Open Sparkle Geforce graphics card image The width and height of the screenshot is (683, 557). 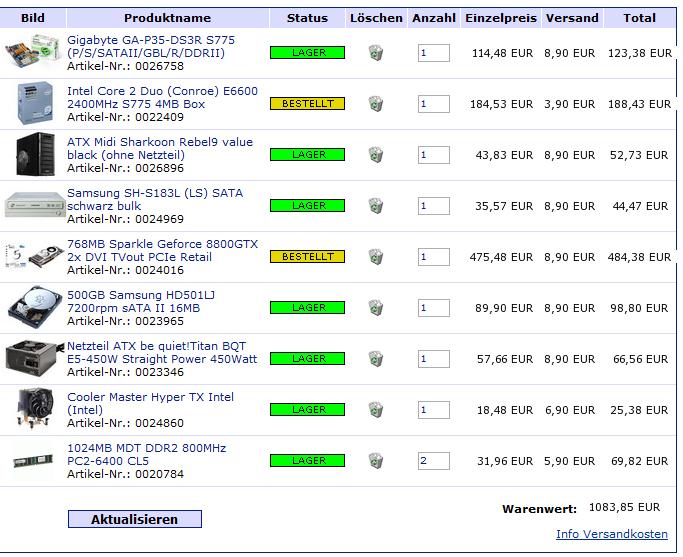34,256
